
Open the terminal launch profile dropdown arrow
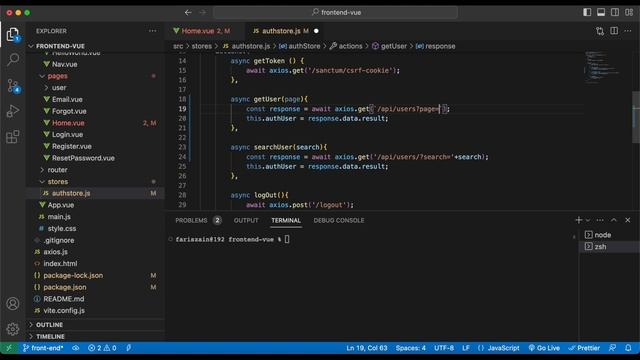pos(588,220)
